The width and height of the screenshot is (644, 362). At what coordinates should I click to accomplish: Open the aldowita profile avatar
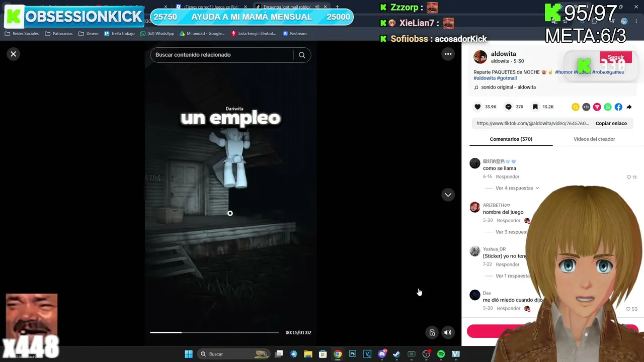point(480,57)
